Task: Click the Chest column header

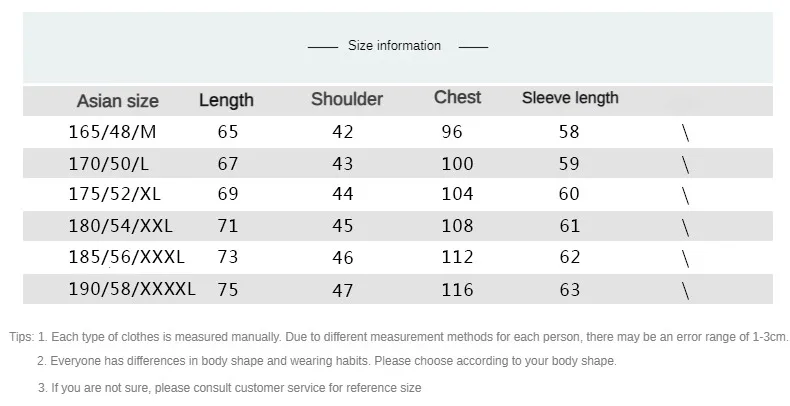Action: coord(457,97)
